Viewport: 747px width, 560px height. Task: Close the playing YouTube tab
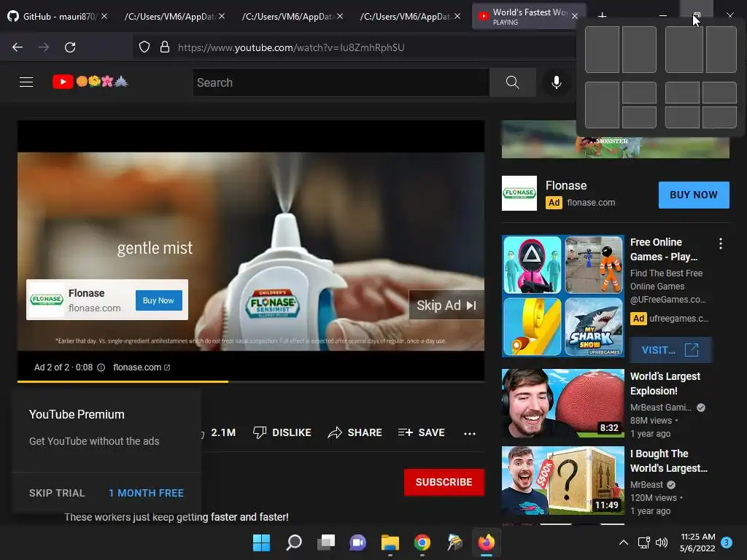(x=575, y=16)
